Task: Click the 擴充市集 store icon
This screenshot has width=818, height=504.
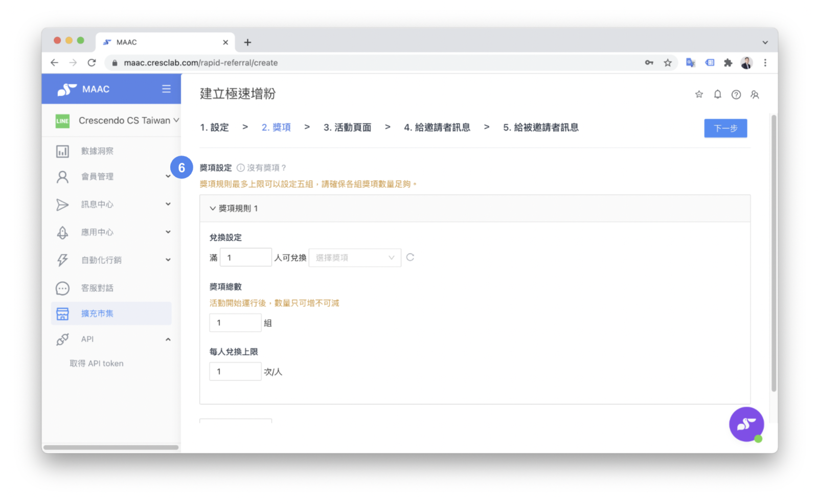Action: (62, 314)
